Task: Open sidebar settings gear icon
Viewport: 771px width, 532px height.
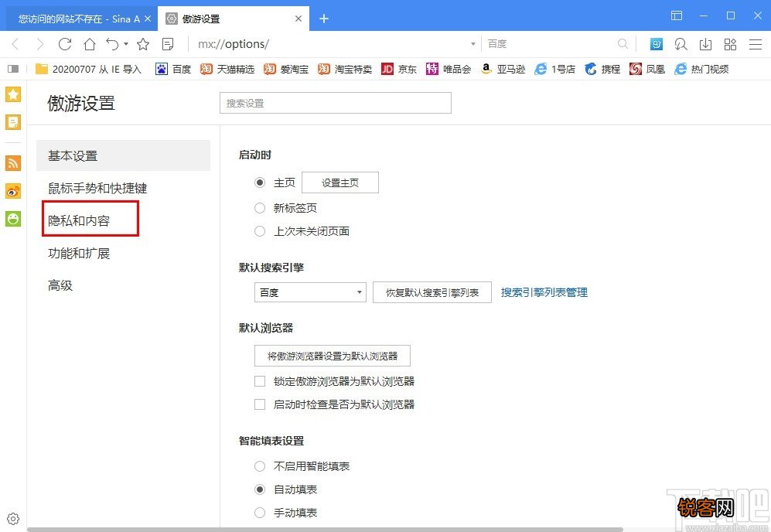Action: click(x=13, y=518)
